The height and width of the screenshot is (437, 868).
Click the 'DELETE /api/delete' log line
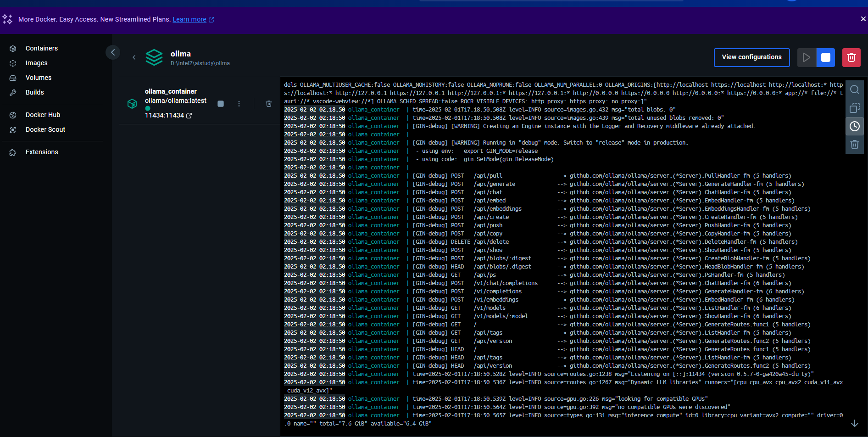point(541,242)
